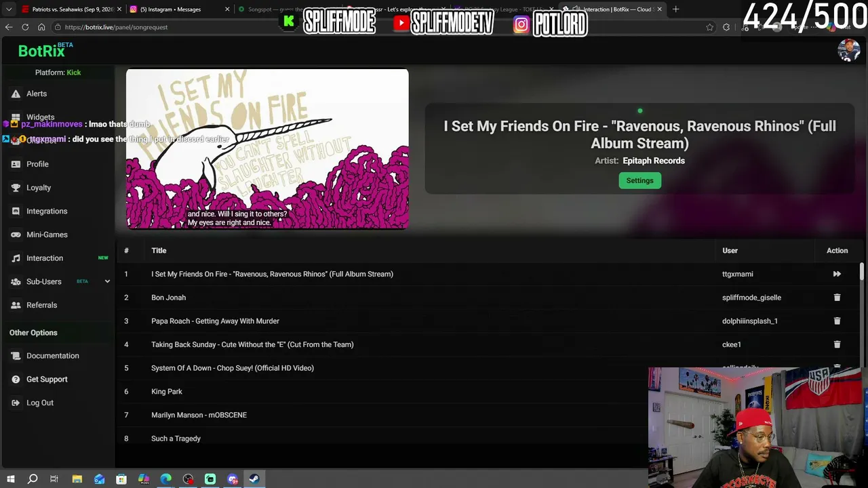Click the Taking Back Sunday song title
Image resolution: width=868 pixels, height=488 pixels.
pos(252,344)
